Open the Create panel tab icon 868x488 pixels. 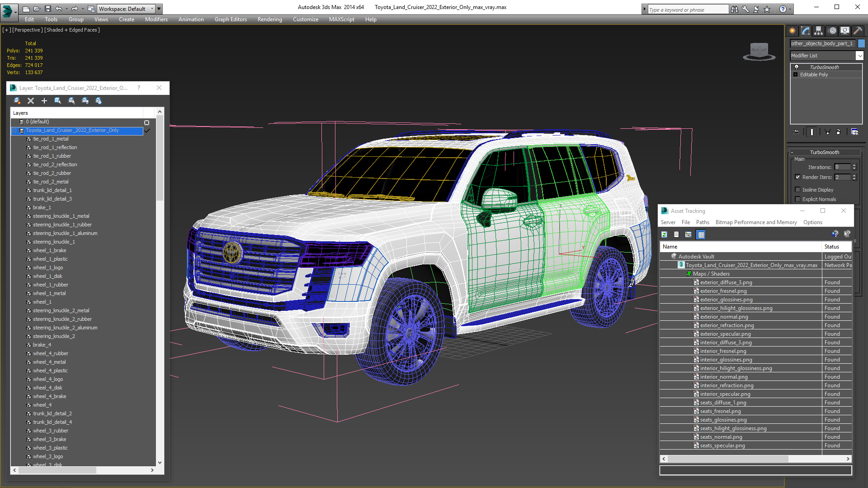pyautogui.click(x=792, y=31)
